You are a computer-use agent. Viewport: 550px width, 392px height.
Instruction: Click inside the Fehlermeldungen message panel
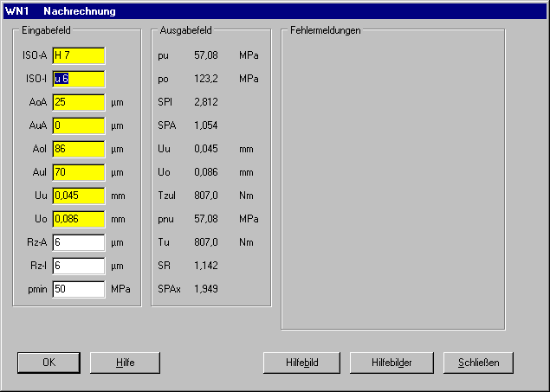[392, 182]
